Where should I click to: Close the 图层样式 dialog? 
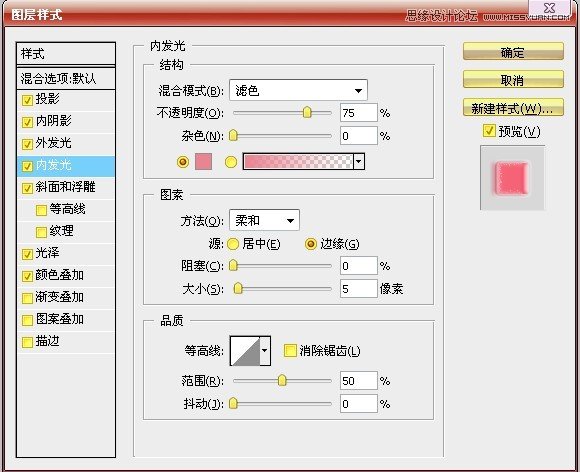[550, 8]
